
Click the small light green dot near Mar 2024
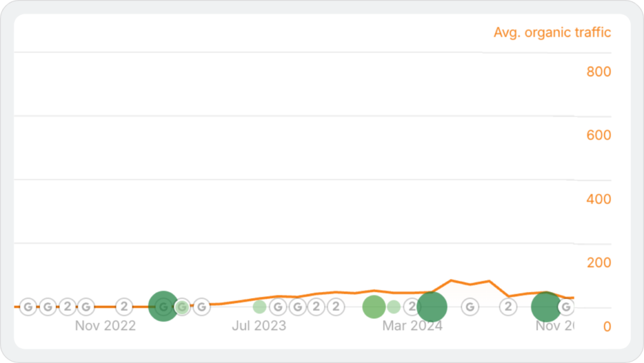click(394, 307)
